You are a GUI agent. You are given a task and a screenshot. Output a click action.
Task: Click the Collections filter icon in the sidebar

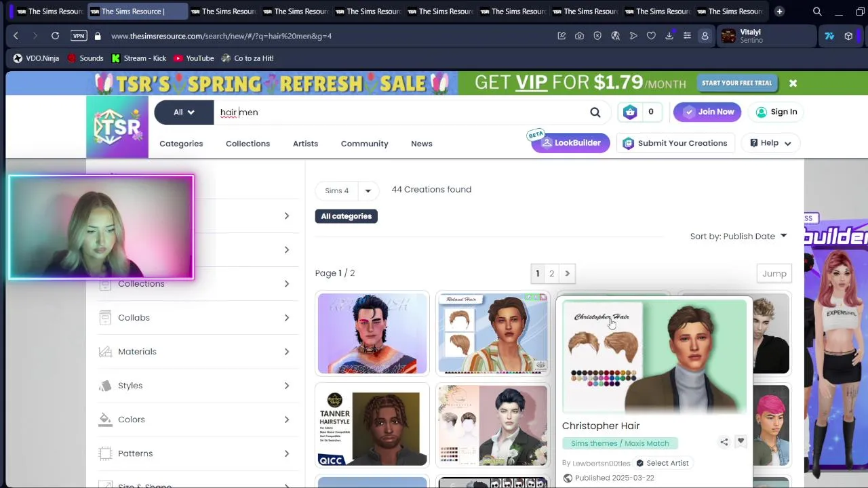coord(105,284)
